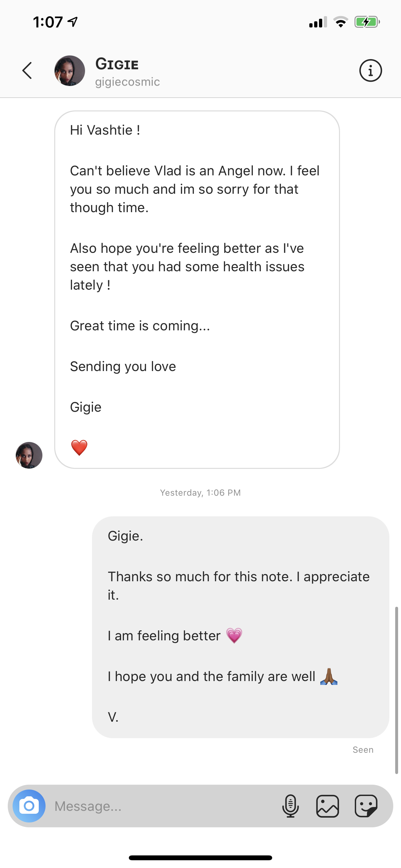
Task: Focus the Message input field
Action: click(162, 806)
